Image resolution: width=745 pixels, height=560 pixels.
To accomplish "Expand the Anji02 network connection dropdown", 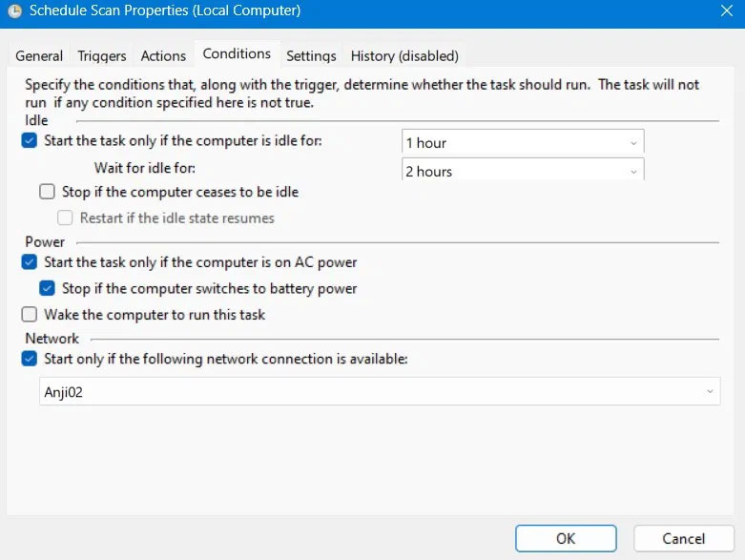I will click(x=380, y=392).
